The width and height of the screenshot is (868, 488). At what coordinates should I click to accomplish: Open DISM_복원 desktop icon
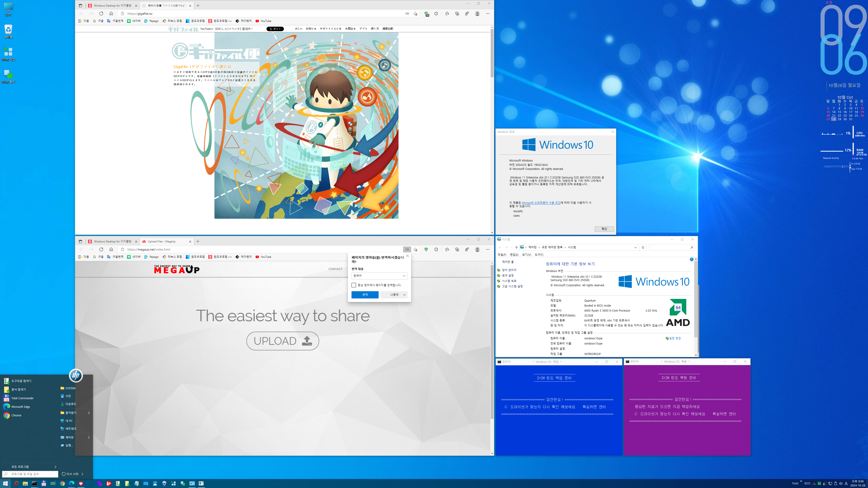pos(8,76)
